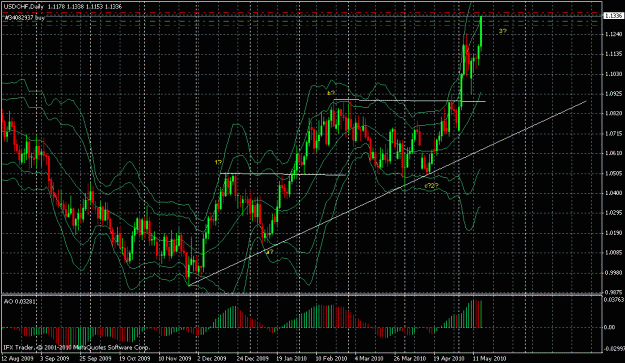The image size is (625, 363).
Task: Click the 1.1030 price axis label
Action: [613, 74]
